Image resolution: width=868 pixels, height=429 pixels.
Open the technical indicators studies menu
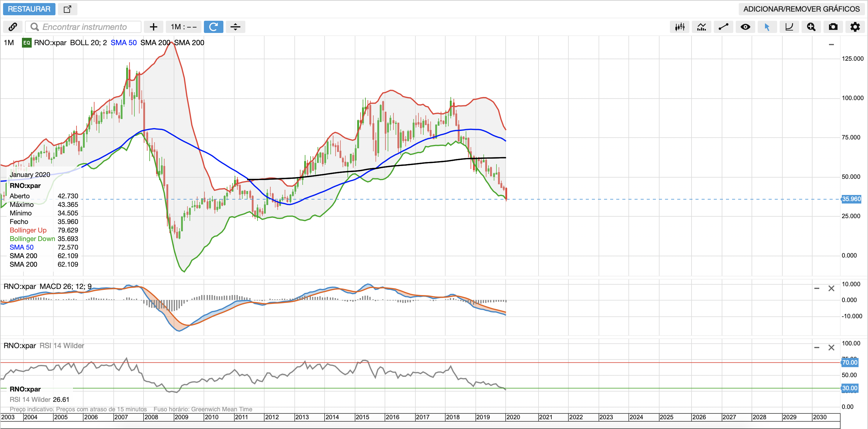pyautogui.click(x=701, y=27)
